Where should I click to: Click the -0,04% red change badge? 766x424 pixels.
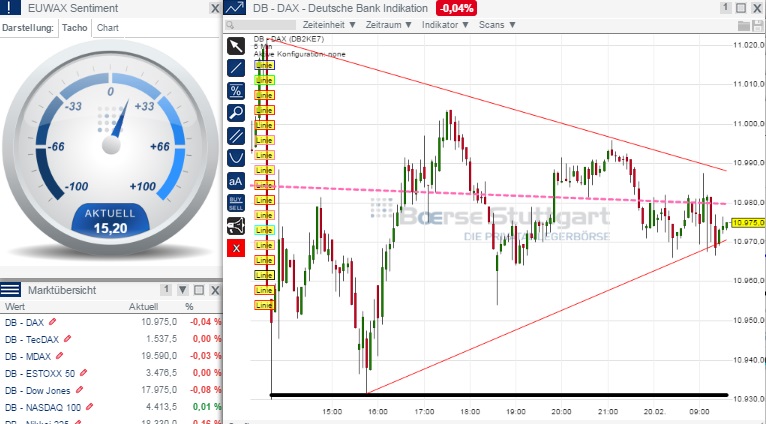point(456,8)
